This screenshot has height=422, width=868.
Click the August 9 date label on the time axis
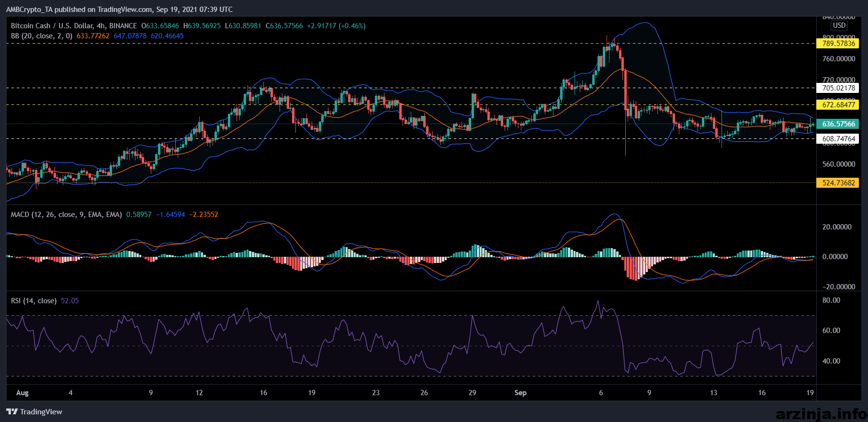(151, 393)
